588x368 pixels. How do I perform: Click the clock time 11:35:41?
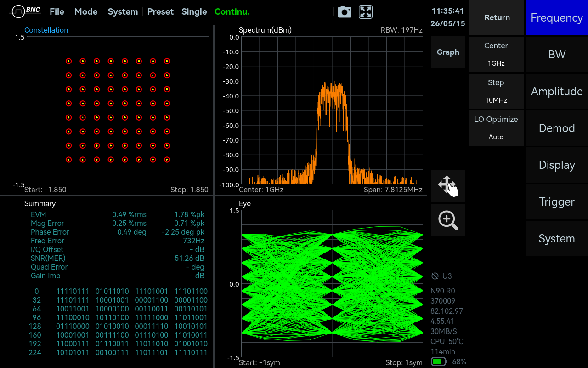coord(448,11)
